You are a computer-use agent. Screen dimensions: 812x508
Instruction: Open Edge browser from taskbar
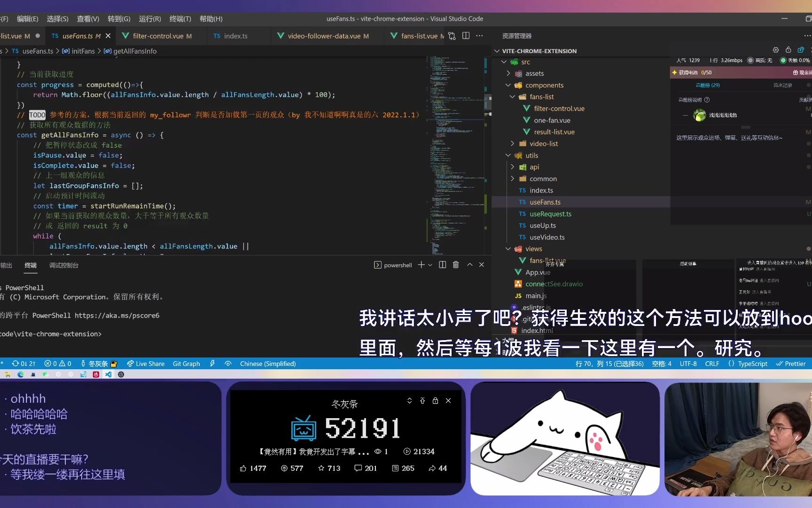(x=20, y=374)
